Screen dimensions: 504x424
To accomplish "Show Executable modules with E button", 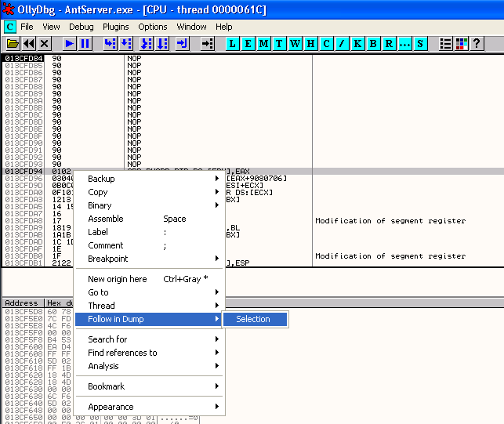I will tap(248, 44).
